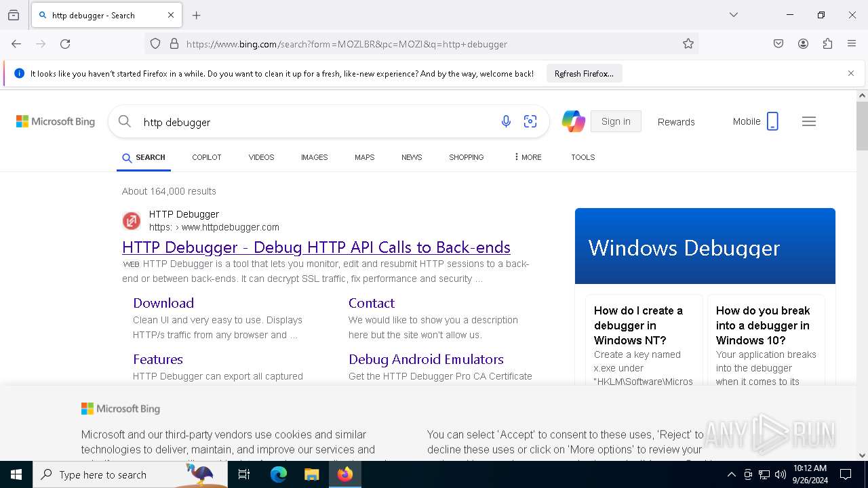Image resolution: width=868 pixels, height=488 pixels.
Task: Open the Windows notification center
Action: pyautogui.click(x=846, y=474)
